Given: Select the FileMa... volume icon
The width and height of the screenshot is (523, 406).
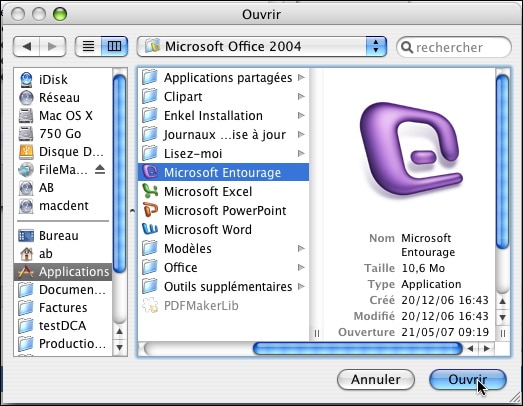Looking at the screenshot, I should pos(26,170).
